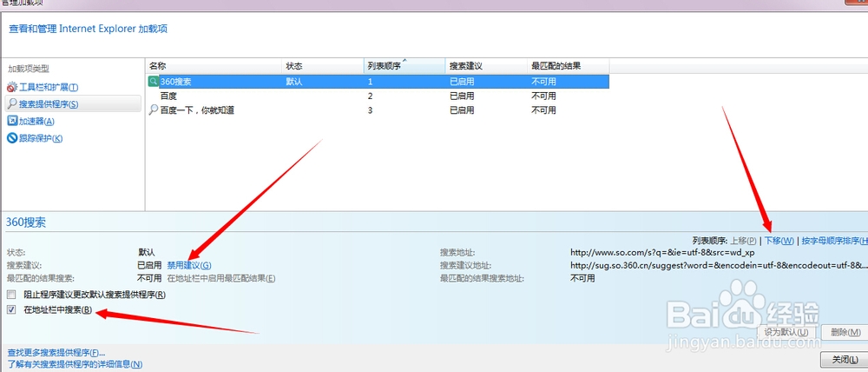868x372 pixels.
Task: Click list order cell 2 for 百度
Action: click(371, 96)
